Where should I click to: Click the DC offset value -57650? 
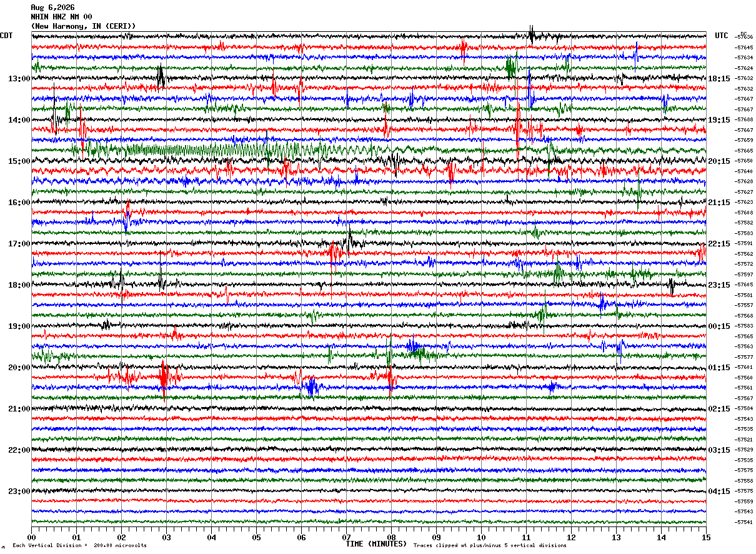coord(744,161)
